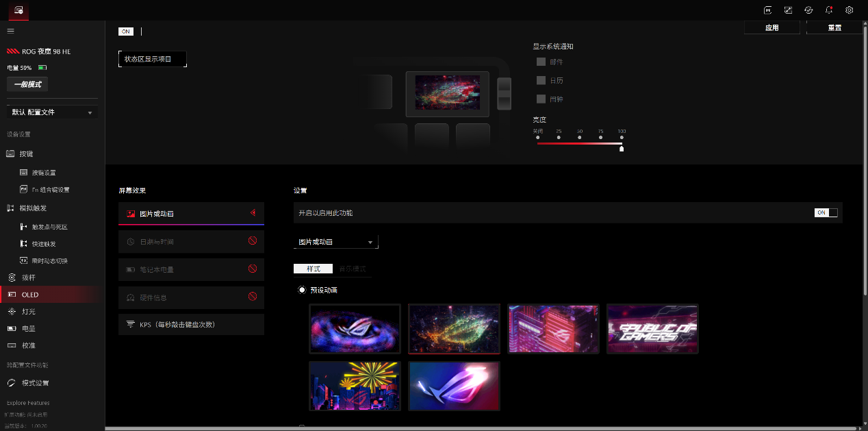Open notifications via the bell icon
The image size is (868, 431).
point(829,10)
